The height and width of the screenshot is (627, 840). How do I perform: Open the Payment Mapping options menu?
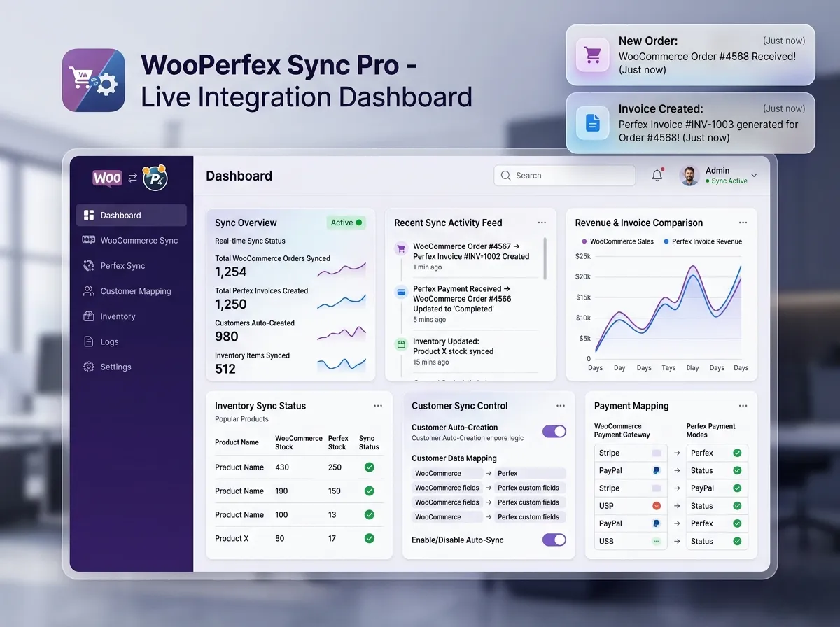[743, 406]
